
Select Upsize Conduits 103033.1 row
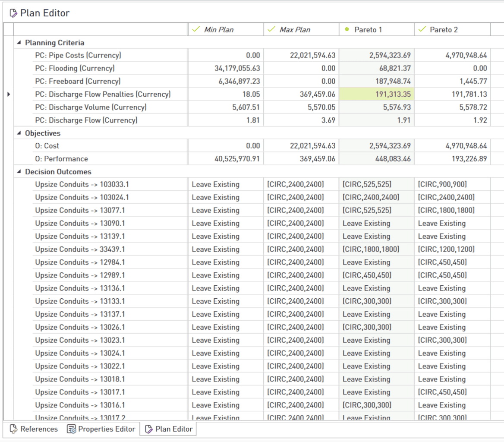82,185
